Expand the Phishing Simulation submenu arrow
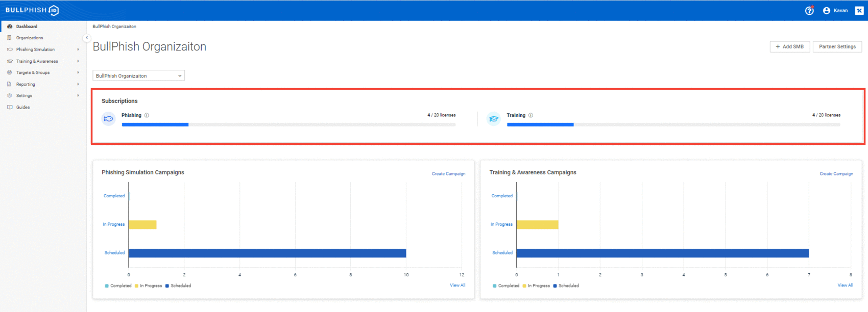 [78, 49]
